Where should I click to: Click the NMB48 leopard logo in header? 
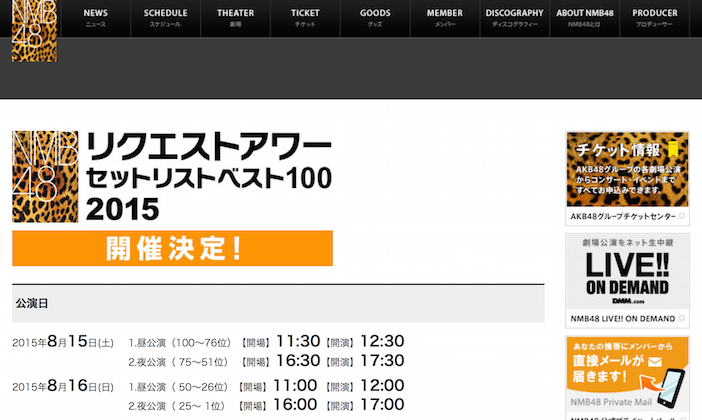[34, 31]
